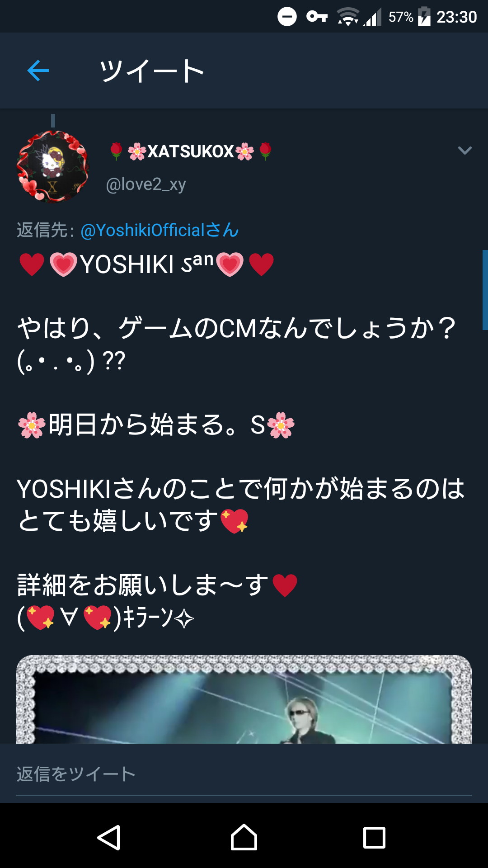
Task: Tap the battery status icon
Action: (424, 17)
